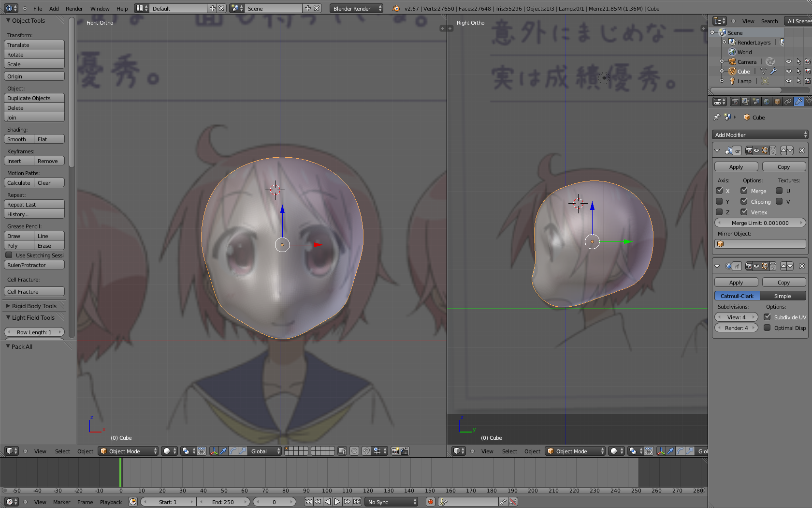812x508 pixels.
Task: Enable Mirror axis Y checkbox
Action: click(719, 201)
